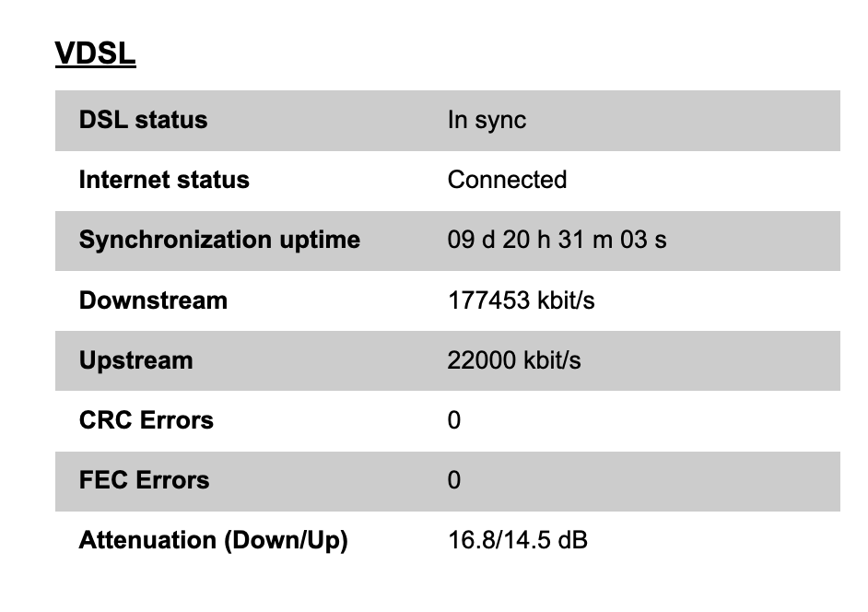This screenshot has width=868, height=612.
Task: Click the kbit/s unit in Downstream row
Action: pos(564,300)
